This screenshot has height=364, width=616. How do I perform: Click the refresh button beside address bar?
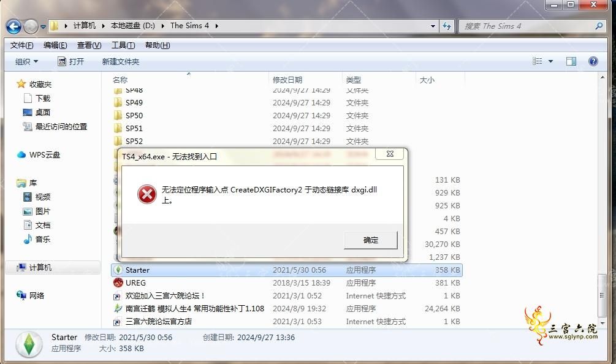click(x=447, y=26)
